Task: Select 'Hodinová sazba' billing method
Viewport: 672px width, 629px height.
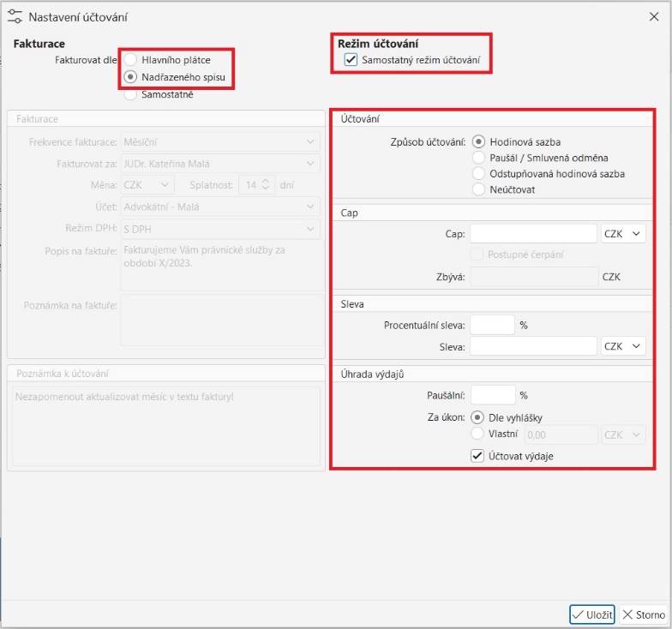Action: coord(479,141)
